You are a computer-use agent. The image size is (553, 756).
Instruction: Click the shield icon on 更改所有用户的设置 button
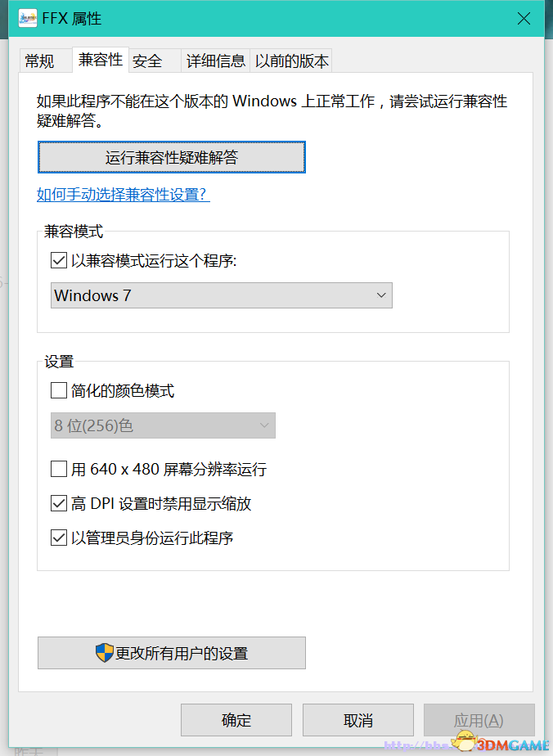[x=105, y=653]
